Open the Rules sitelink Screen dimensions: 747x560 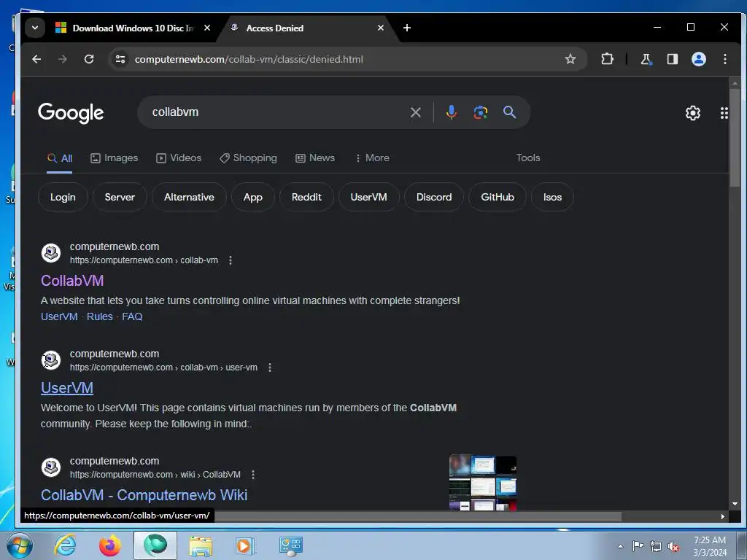point(99,316)
